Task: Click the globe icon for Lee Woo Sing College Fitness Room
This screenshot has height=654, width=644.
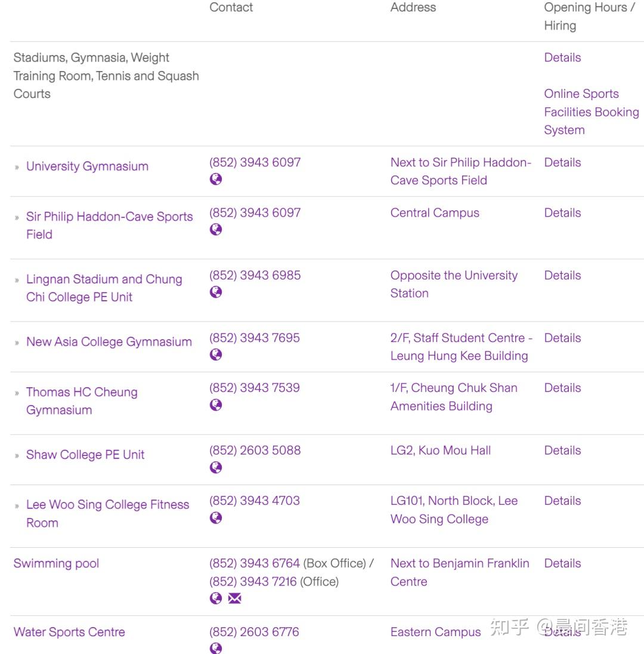Action: click(x=215, y=517)
